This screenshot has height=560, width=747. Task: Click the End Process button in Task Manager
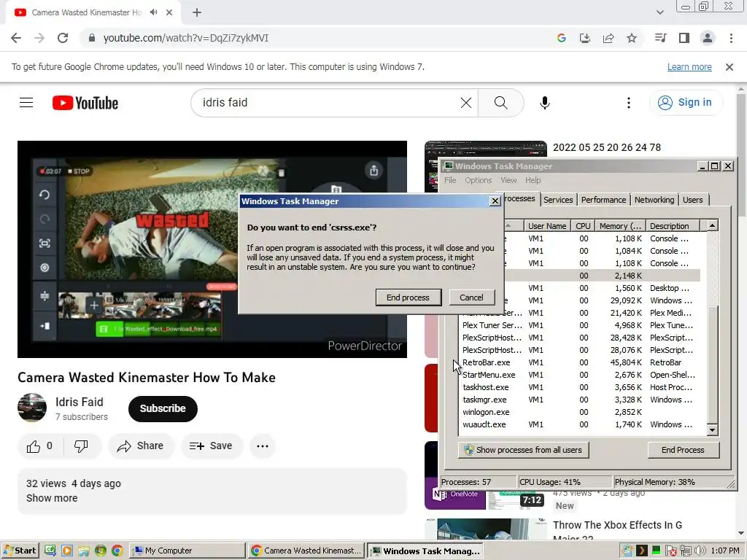pyautogui.click(x=683, y=450)
